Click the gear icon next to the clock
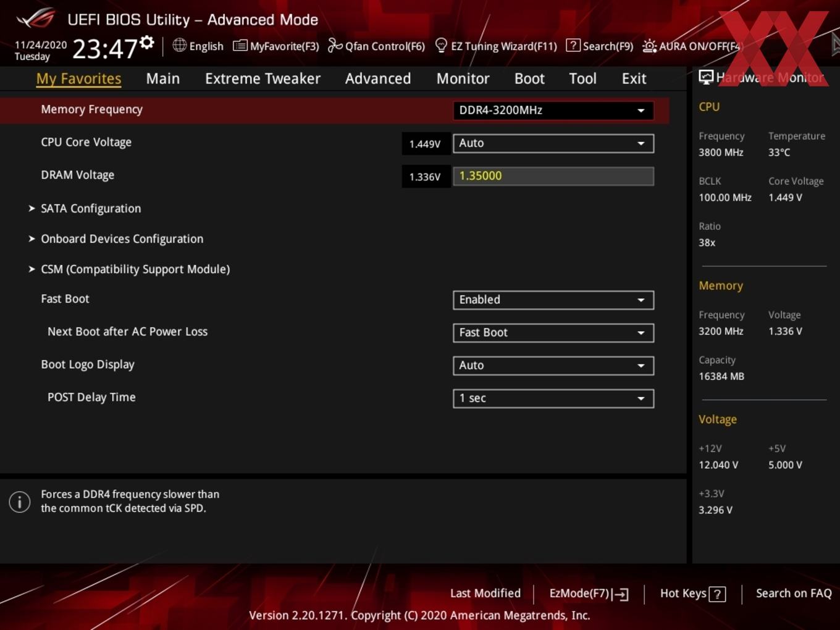Viewport: 840px width, 630px height. click(147, 42)
